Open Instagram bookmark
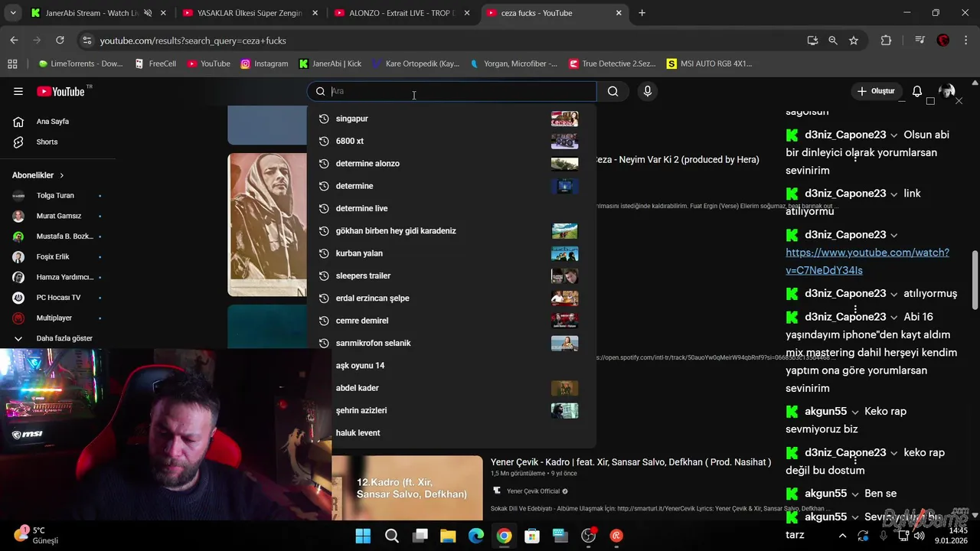 pos(264,64)
